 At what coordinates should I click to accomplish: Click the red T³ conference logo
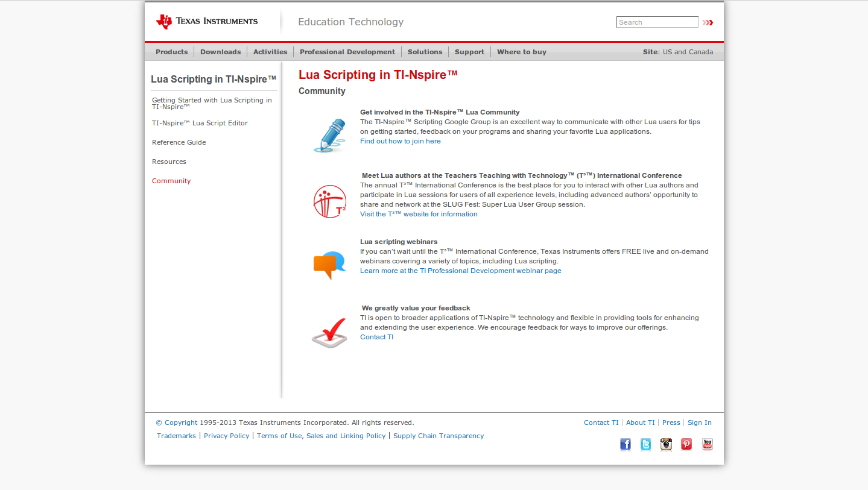click(x=330, y=201)
